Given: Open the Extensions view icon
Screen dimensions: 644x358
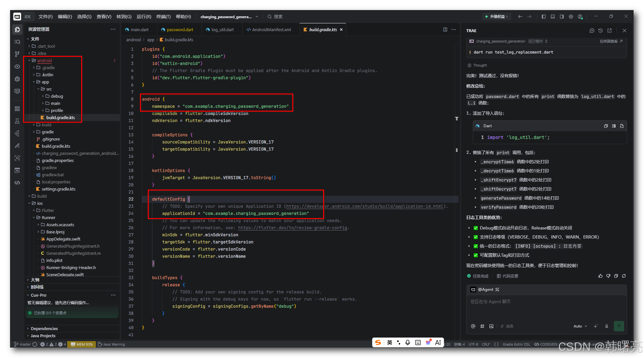Looking at the screenshot, I should point(17,109).
